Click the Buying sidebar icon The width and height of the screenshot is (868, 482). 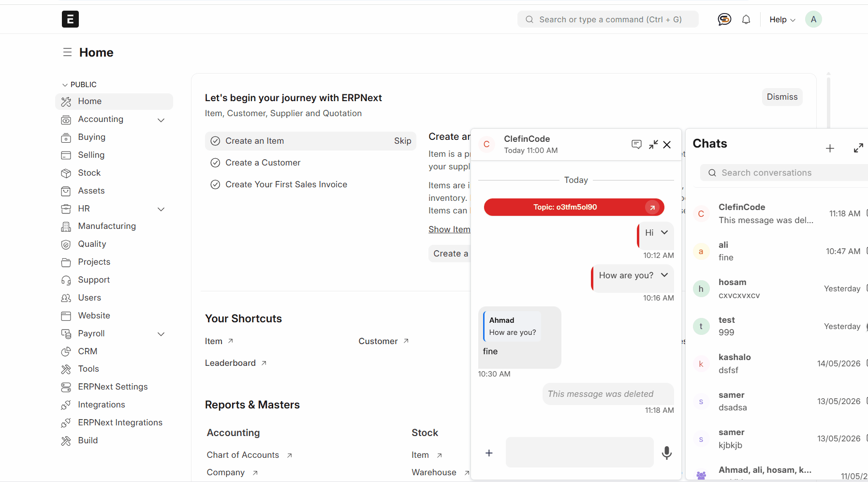tap(66, 137)
